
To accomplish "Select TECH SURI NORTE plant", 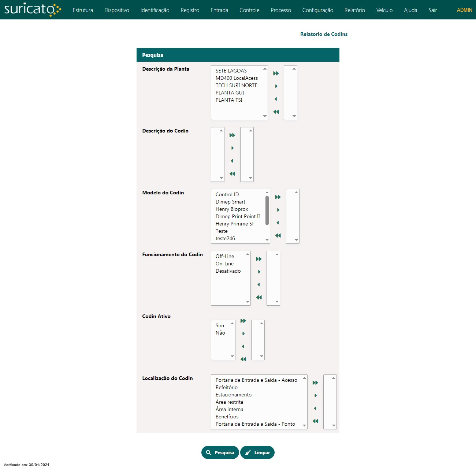I will click(237, 85).
